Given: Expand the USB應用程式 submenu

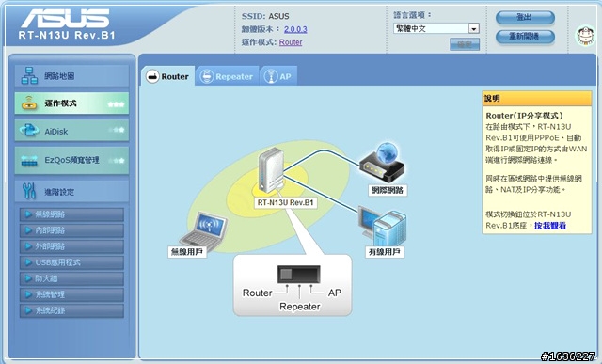Looking at the screenshot, I should pos(71,262).
